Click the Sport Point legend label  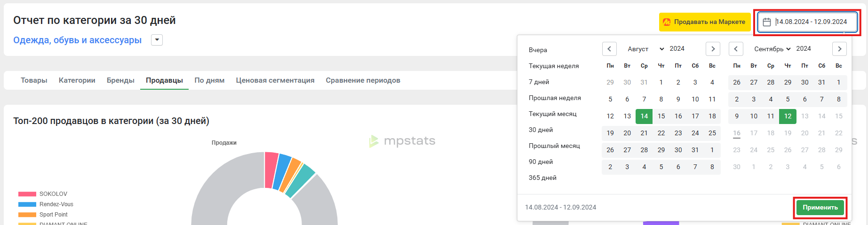pyautogui.click(x=54, y=215)
